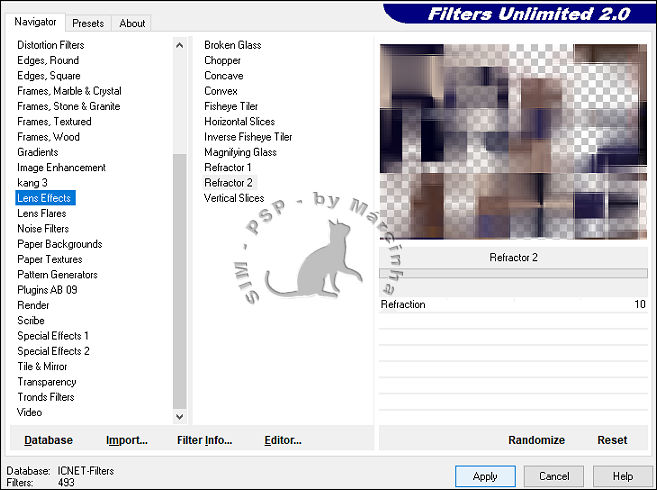
Task: Select Plugins AB 09 group
Action: tap(47, 290)
